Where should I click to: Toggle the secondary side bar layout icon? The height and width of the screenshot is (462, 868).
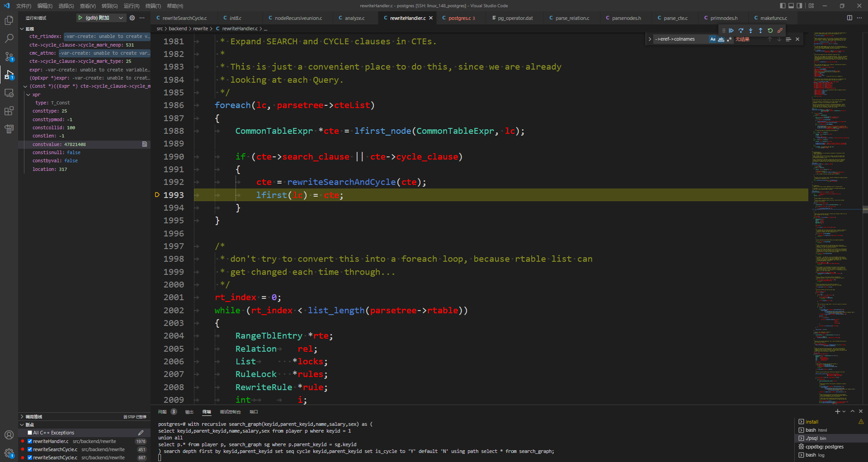click(x=799, y=6)
